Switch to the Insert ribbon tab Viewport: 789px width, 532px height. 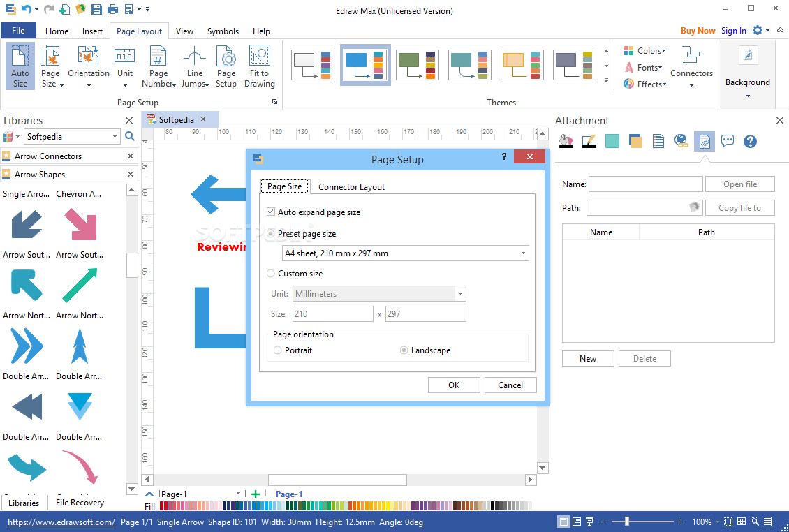93,31
